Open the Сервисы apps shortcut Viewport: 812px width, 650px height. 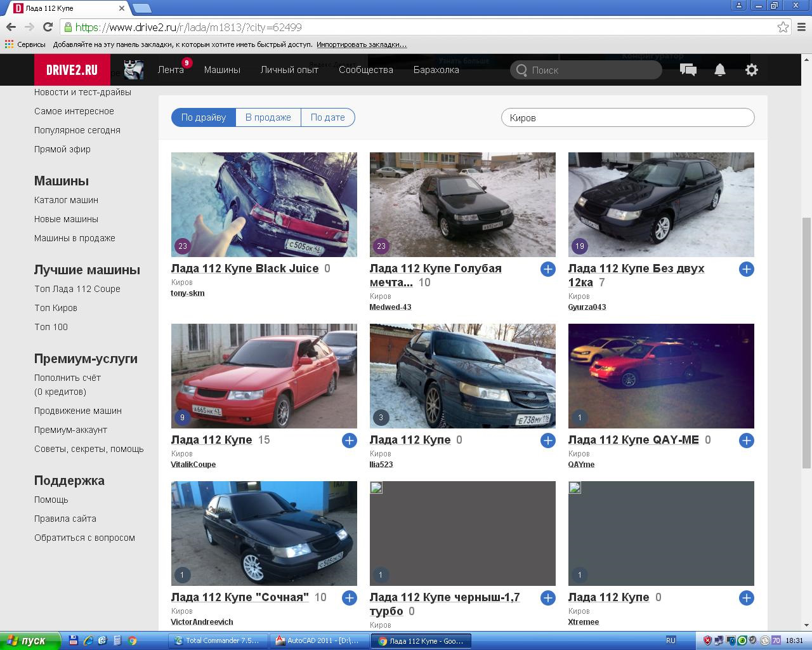(x=25, y=44)
